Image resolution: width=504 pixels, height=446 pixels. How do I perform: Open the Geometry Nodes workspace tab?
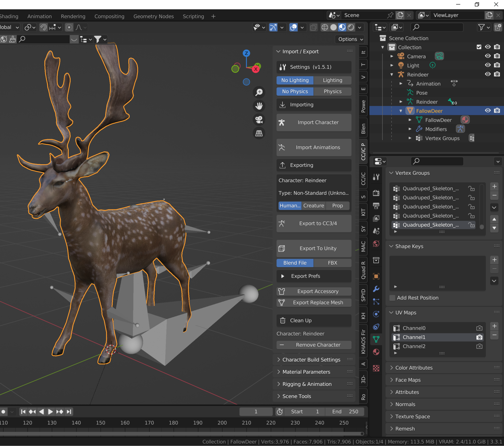tap(153, 16)
